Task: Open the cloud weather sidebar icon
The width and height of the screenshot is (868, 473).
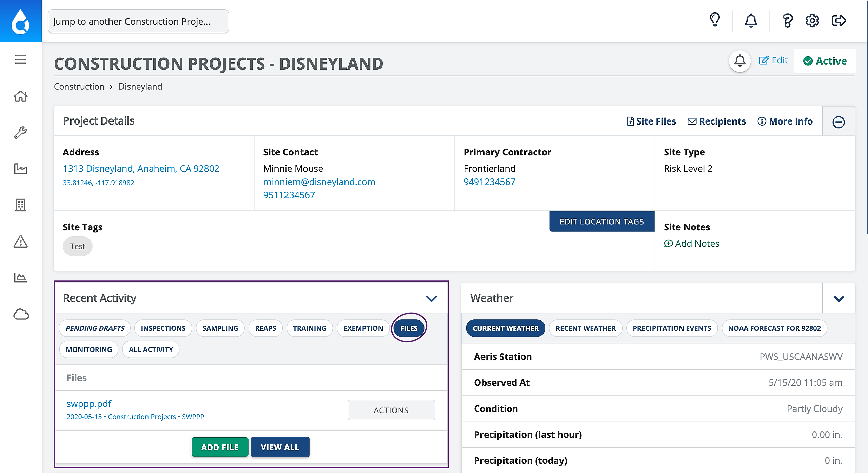Action: point(21,314)
